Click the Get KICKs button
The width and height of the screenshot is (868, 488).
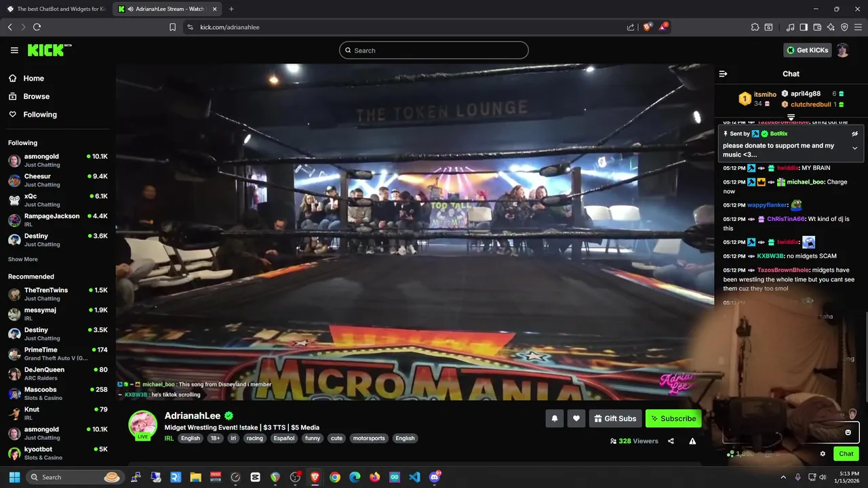point(807,50)
